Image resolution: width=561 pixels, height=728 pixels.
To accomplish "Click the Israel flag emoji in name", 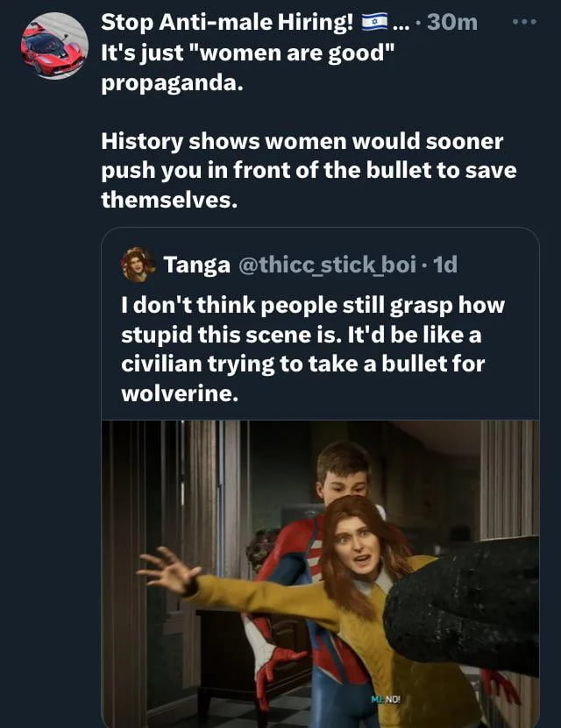I will (375, 21).
